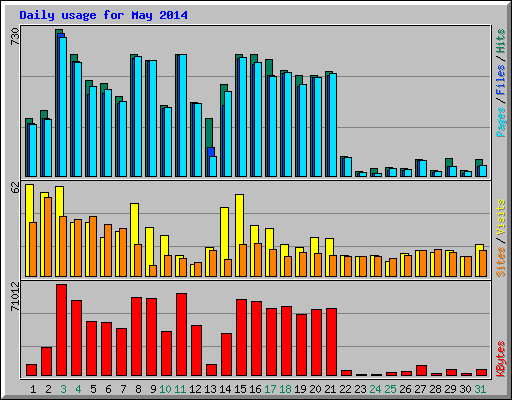Click the cyan pages bar for day 22

tap(348, 167)
